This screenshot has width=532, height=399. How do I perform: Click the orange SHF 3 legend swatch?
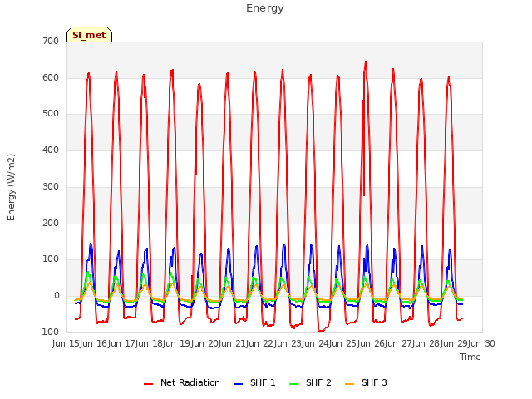pos(349,384)
